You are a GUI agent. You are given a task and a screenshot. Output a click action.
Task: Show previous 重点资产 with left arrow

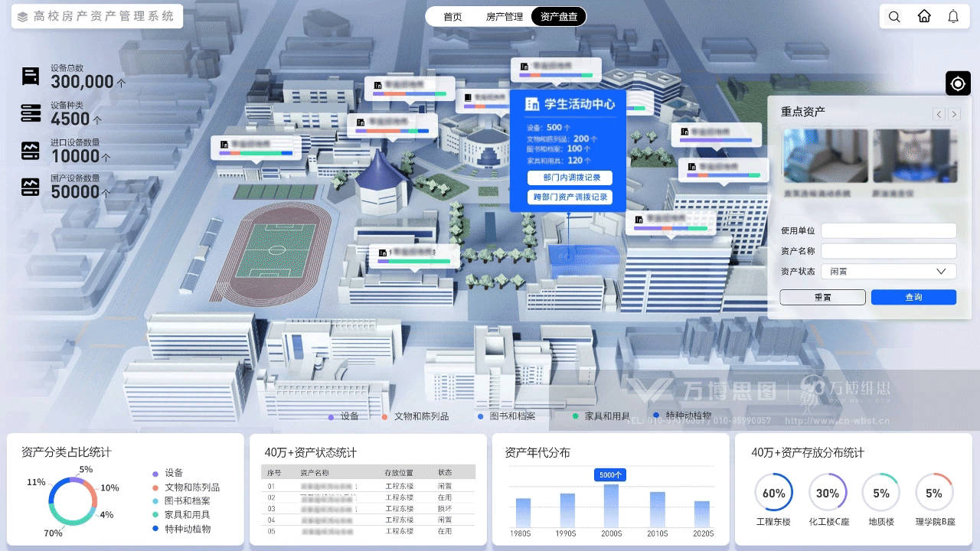pos(939,115)
